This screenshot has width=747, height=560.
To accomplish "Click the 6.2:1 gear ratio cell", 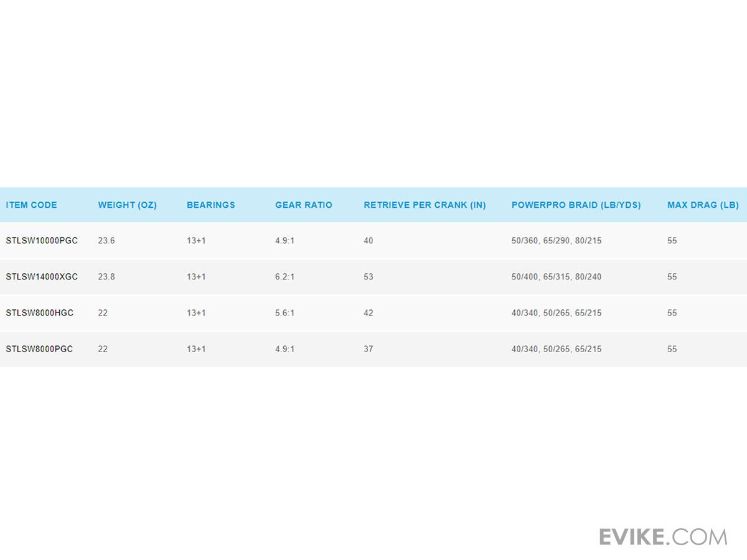I will click(x=285, y=276).
